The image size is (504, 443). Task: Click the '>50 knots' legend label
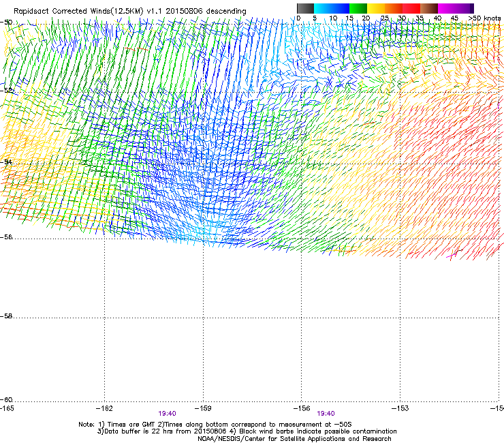point(484,18)
